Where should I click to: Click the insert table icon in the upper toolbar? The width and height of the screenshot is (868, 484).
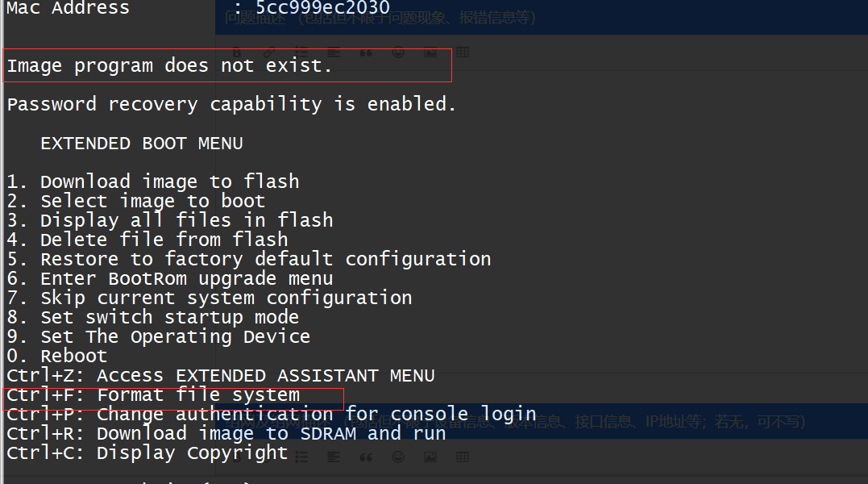coord(463,53)
